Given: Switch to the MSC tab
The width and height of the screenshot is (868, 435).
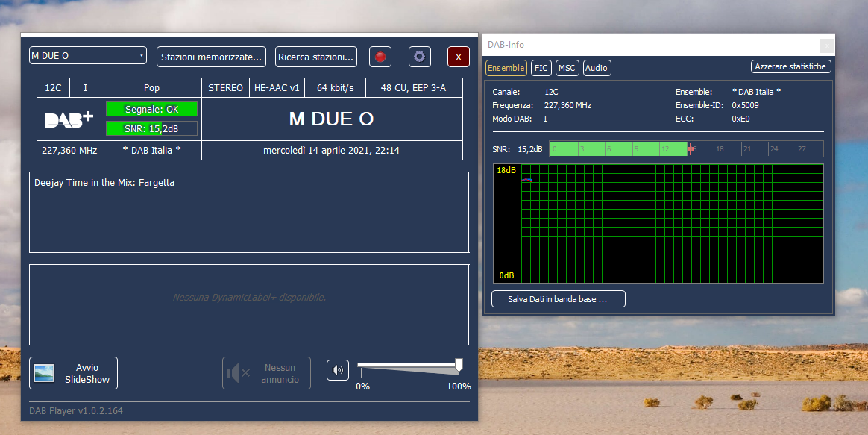Looking at the screenshot, I should coord(567,68).
